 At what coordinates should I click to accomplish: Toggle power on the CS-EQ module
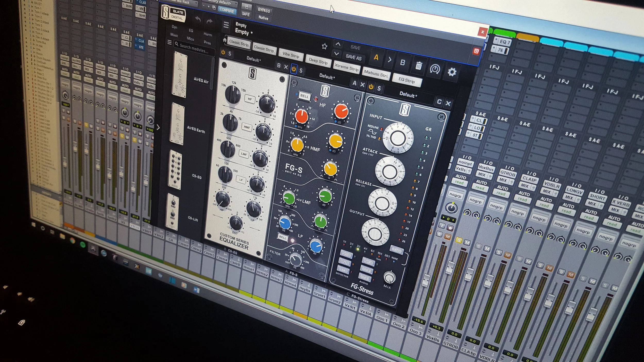tap(223, 52)
